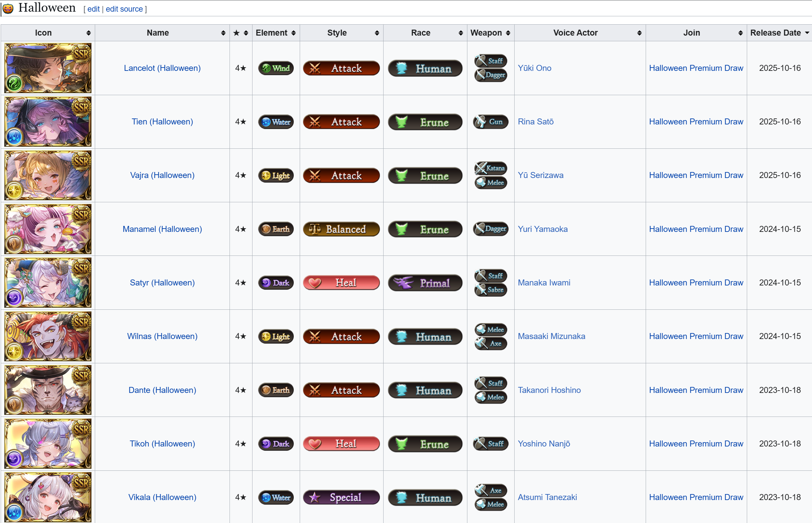Screen dimensions: 812x523
Task: Open the Tien (Halloween) portrait thumbnail
Action: (48, 121)
